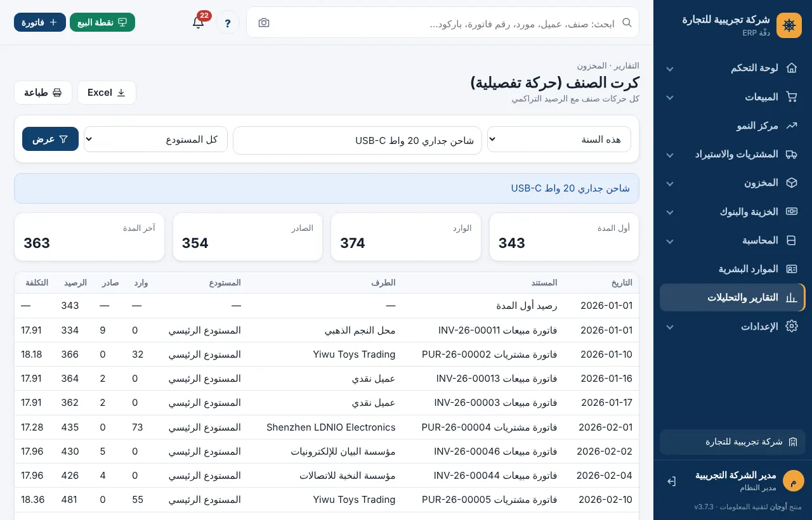Click the search magnifier icon

(x=627, y=23)
